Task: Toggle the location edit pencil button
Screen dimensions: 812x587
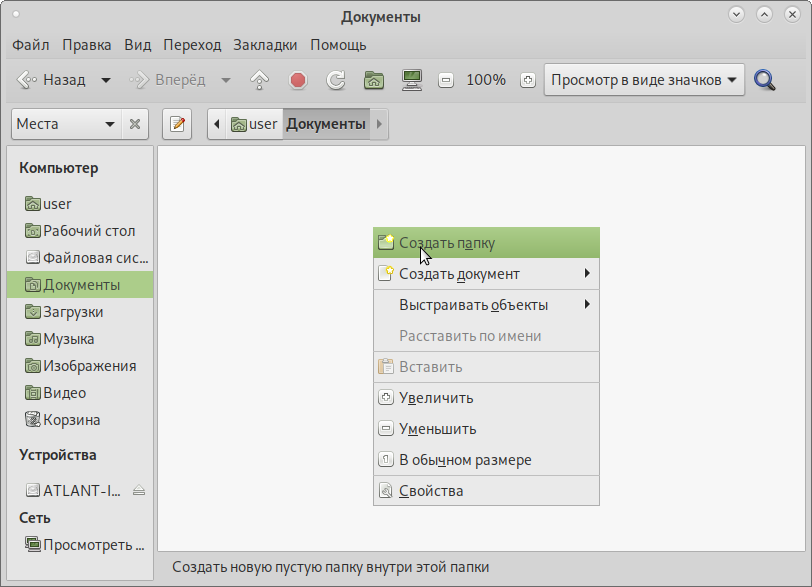Action: (177, 125)
